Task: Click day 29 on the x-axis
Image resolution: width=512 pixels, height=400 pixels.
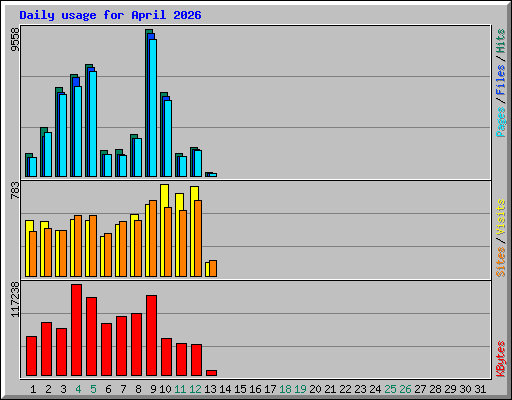Action: [450, 389]
